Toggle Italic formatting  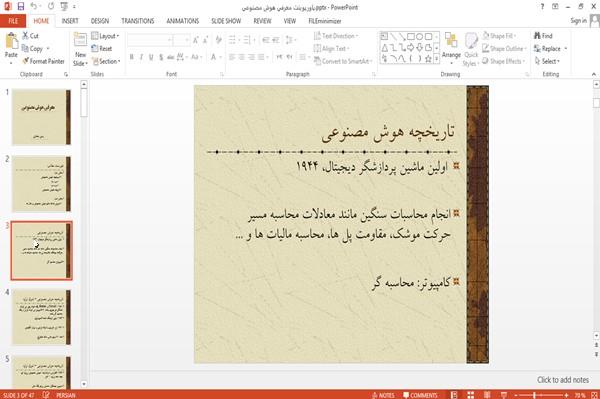point(141,57)
